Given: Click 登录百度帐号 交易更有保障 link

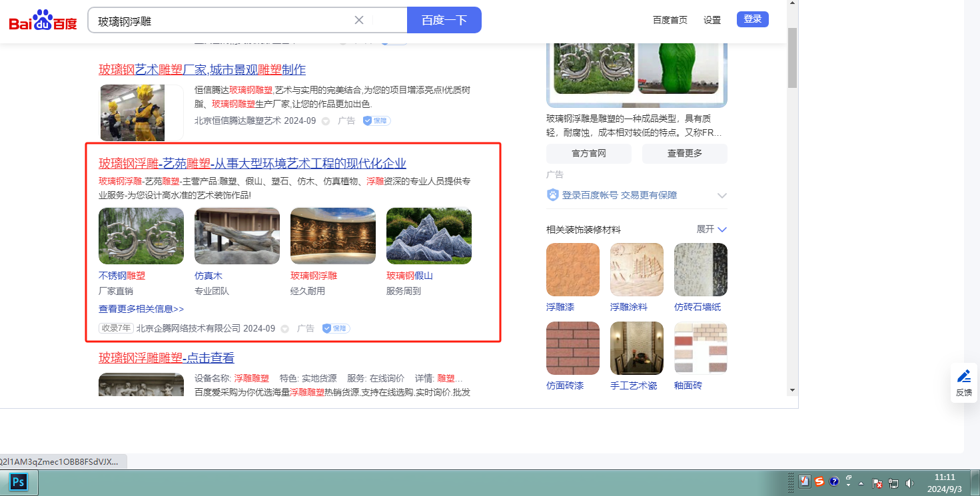Looking at the screenshot, I should coord(620,195).
